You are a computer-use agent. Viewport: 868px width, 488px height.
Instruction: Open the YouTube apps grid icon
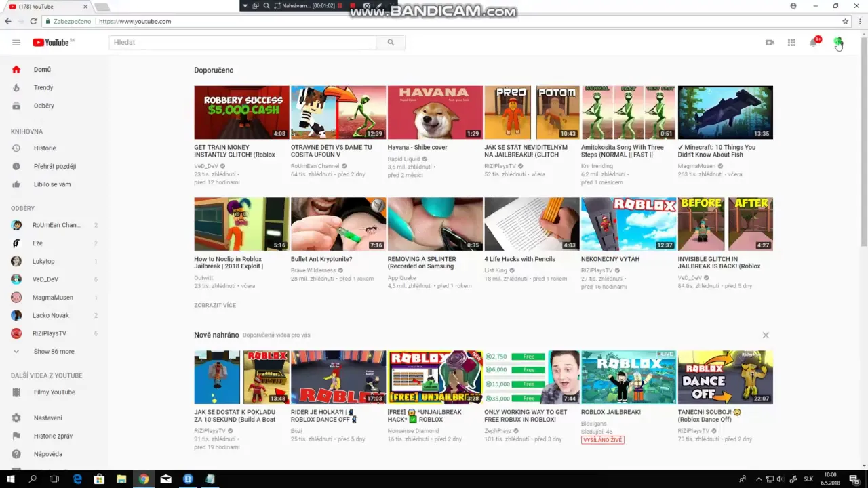[x=791, y=42]
